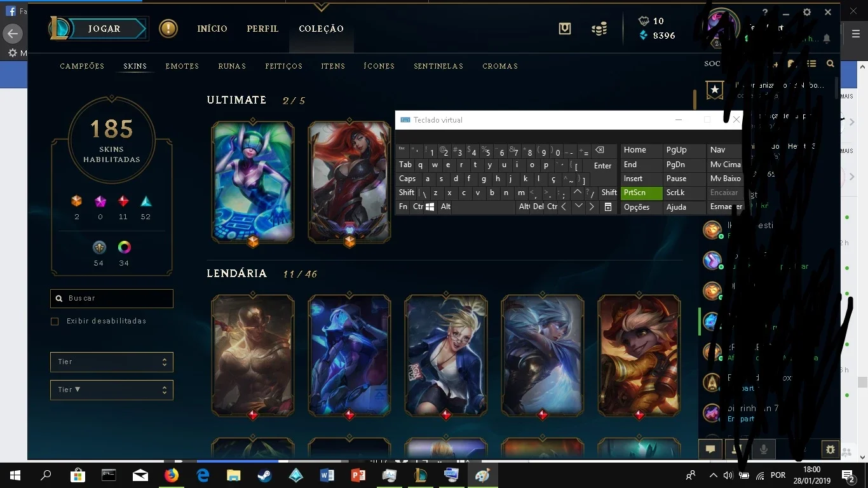Click the yellow alert exclamation icon

[x=168, y=29]
